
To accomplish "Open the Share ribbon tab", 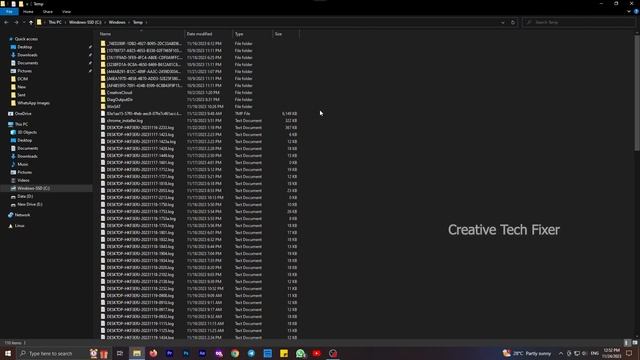I will 48,12.
